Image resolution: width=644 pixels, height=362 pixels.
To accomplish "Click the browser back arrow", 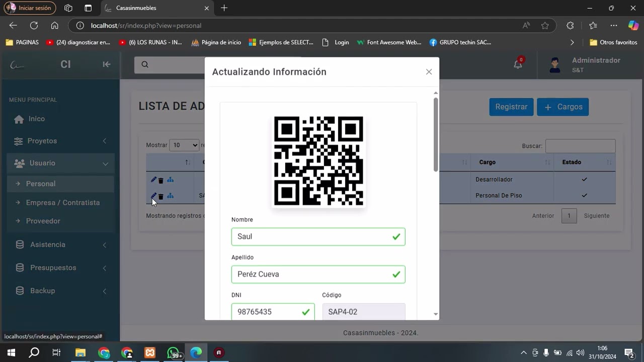I will [13, 26].
